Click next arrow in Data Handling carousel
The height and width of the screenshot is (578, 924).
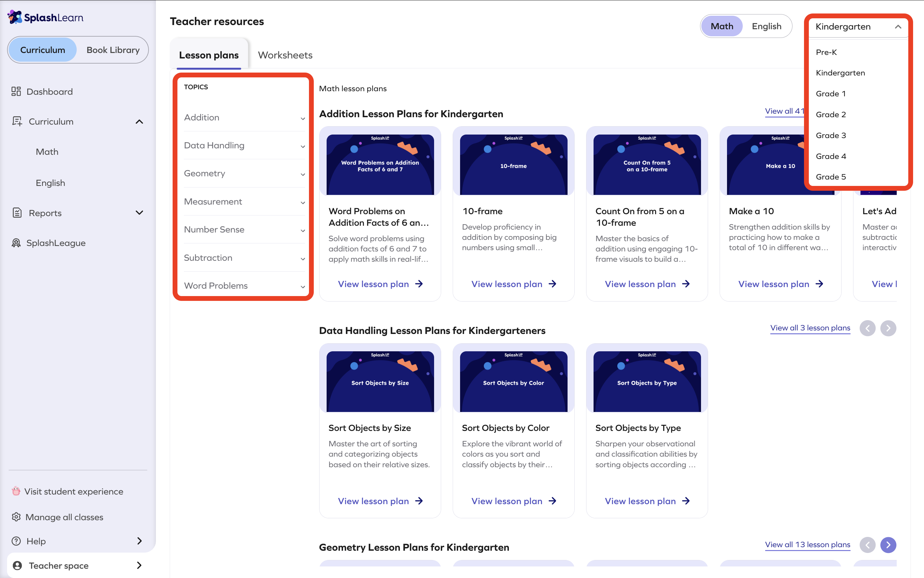[x=888, y=328]
